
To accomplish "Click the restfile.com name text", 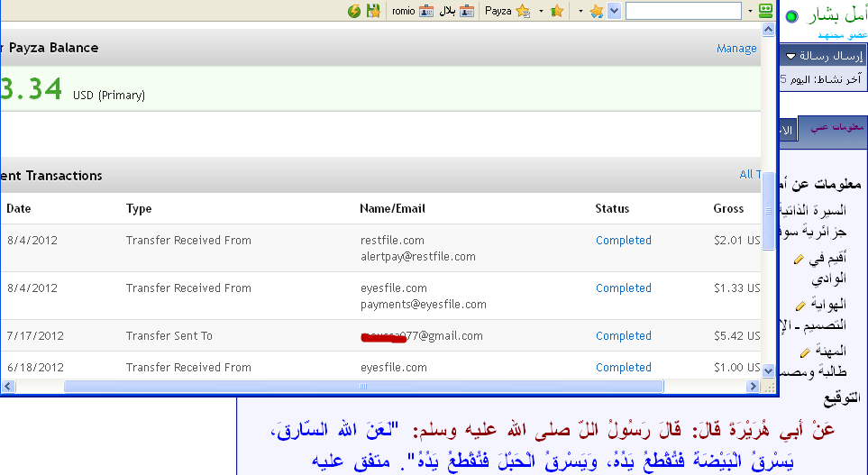I will tap(392, 241).
